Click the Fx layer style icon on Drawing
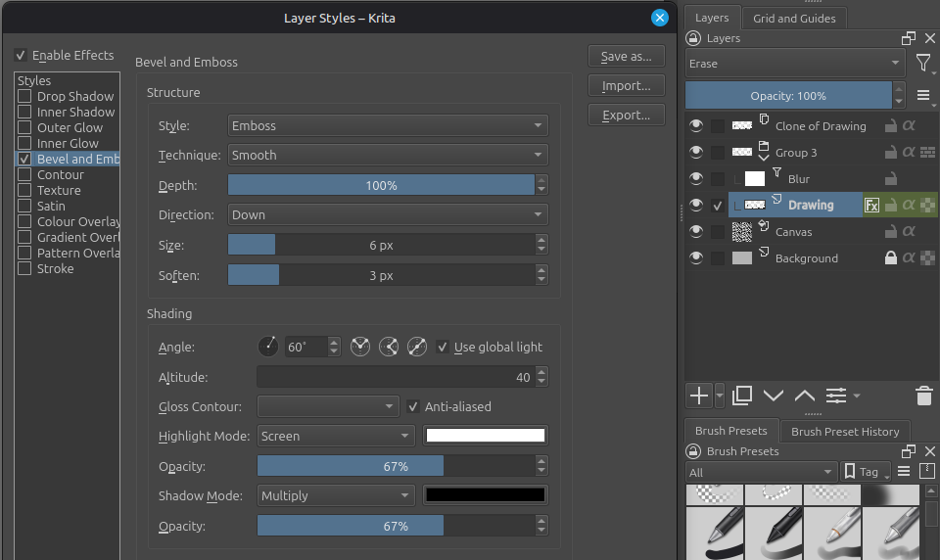 click(871, 206)
